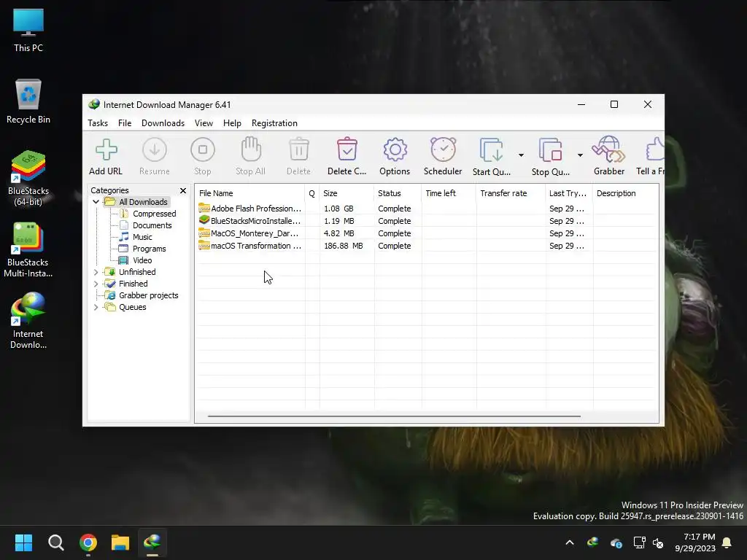Image resolution: width=747 pixels, height=560 pixels.
Task: Select BlueStacks (64-bit) desktop shortcut
Action: (x=28, y=178)
